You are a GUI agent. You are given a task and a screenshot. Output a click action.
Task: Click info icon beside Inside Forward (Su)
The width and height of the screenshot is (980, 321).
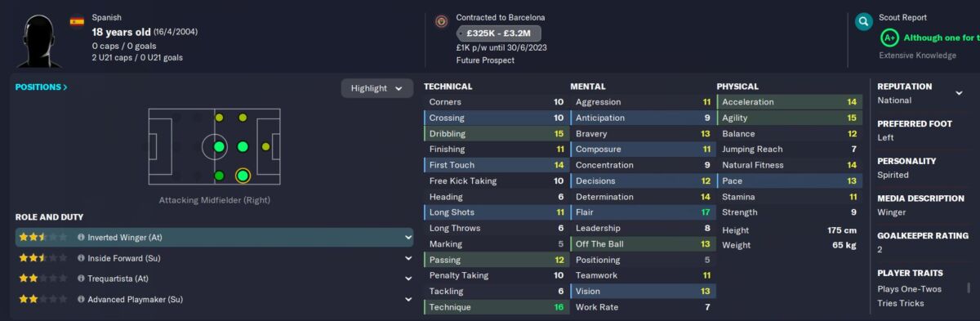tap(81, 258)
